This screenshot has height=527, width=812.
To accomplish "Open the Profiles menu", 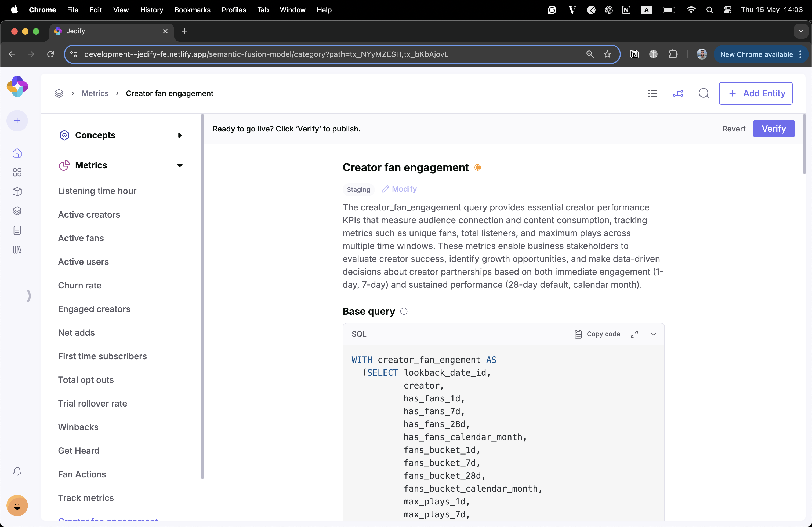I will pos(234,10).
